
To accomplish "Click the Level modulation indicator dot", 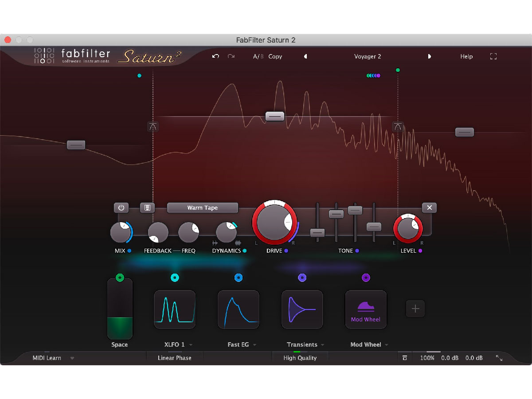I will (420, 251).
